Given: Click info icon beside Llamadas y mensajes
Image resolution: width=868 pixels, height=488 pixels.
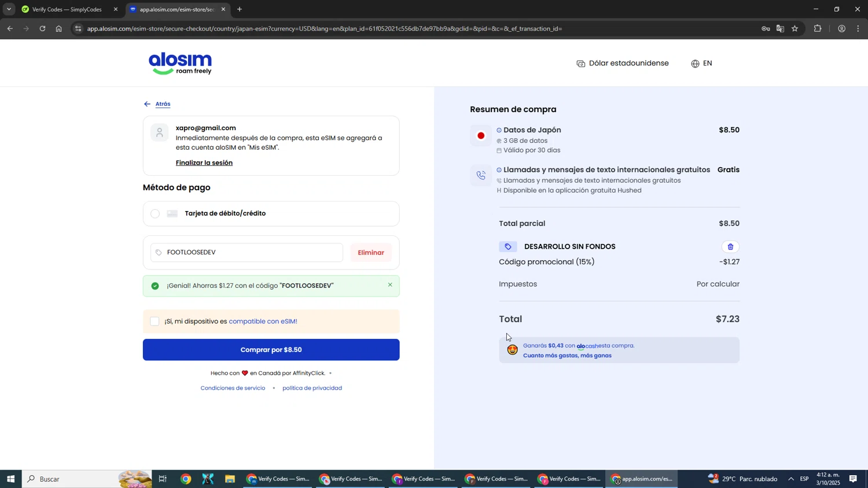Looking at the screenshot, I should 499,170.
